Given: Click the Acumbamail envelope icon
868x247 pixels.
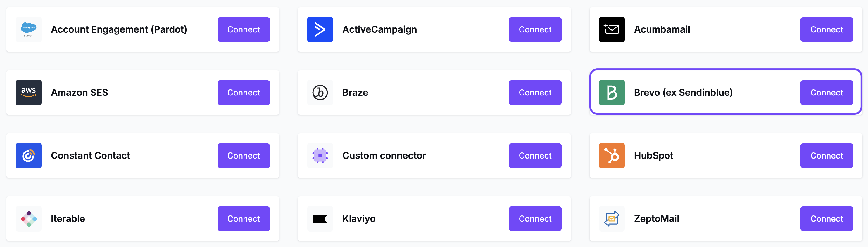Looking at the screenshot, I should [611, 29].
